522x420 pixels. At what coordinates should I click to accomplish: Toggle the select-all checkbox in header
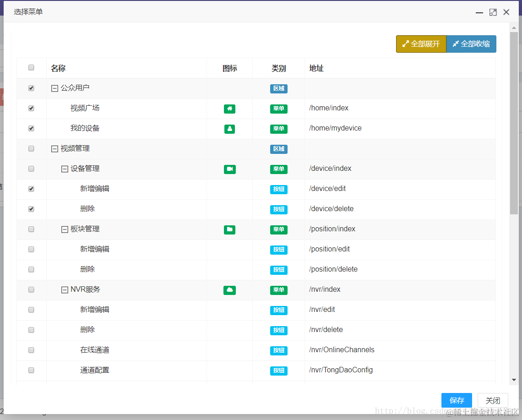(31, 68)
